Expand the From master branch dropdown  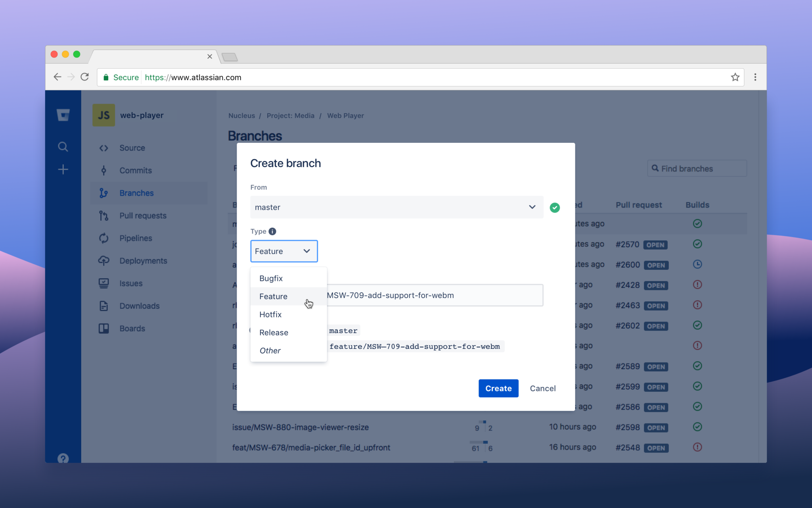click(x=396, y=207)
